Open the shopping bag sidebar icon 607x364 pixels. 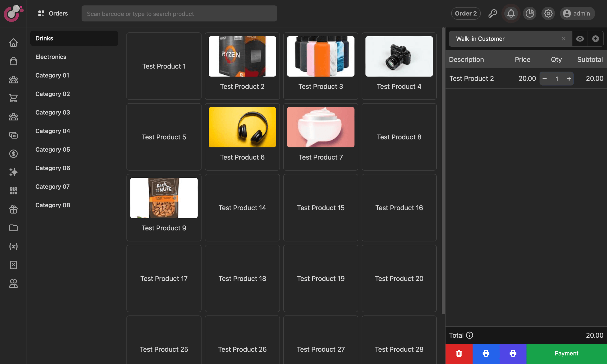point(13,61)
